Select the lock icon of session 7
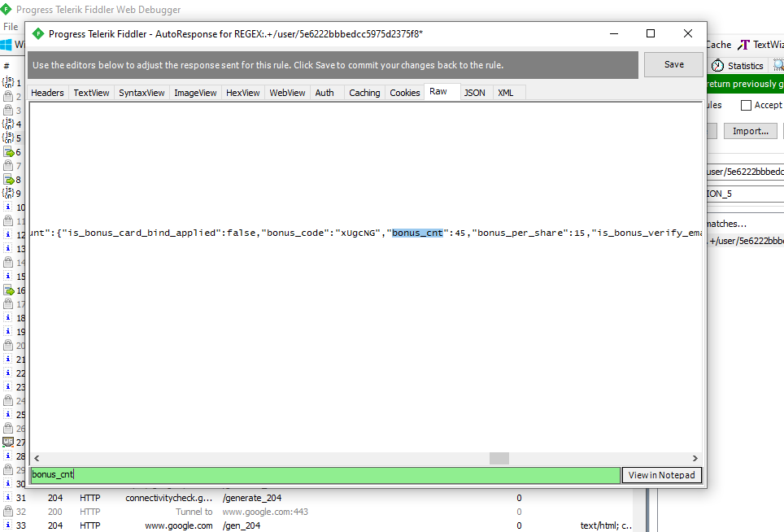 tap(8, 165)
